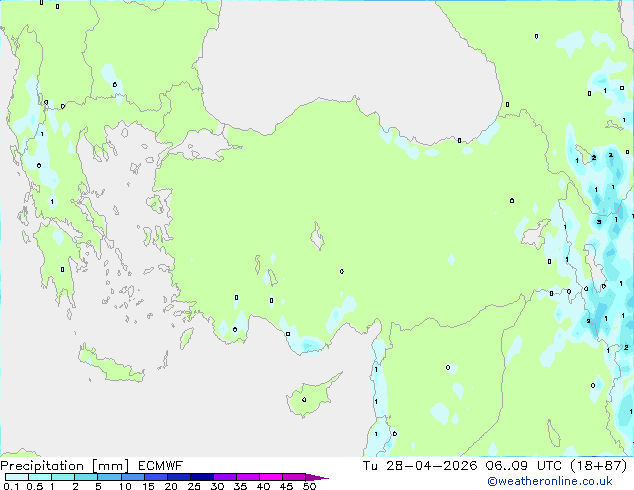The image size is (634, 490).
Task: Click the Crete island on the map
Action: 110,365
